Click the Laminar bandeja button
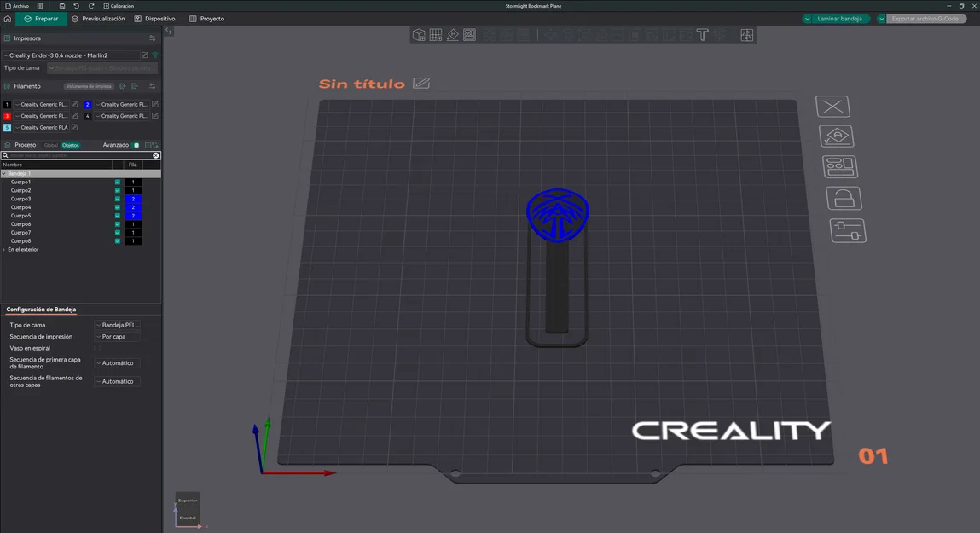The width and height of the screenshot is (980, 533). tap(840, 19)
